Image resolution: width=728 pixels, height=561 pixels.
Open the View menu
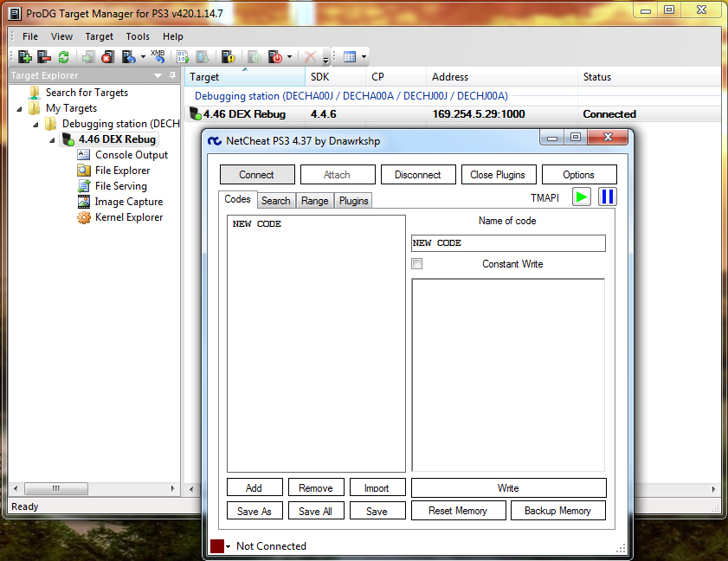pos(61,36)
